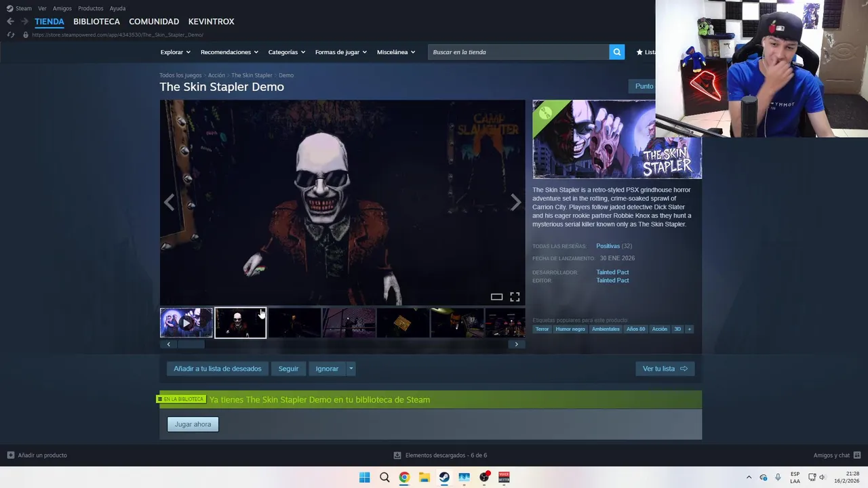
Task: Open the KEVINTROX profile tab
Action: [211, 22]
